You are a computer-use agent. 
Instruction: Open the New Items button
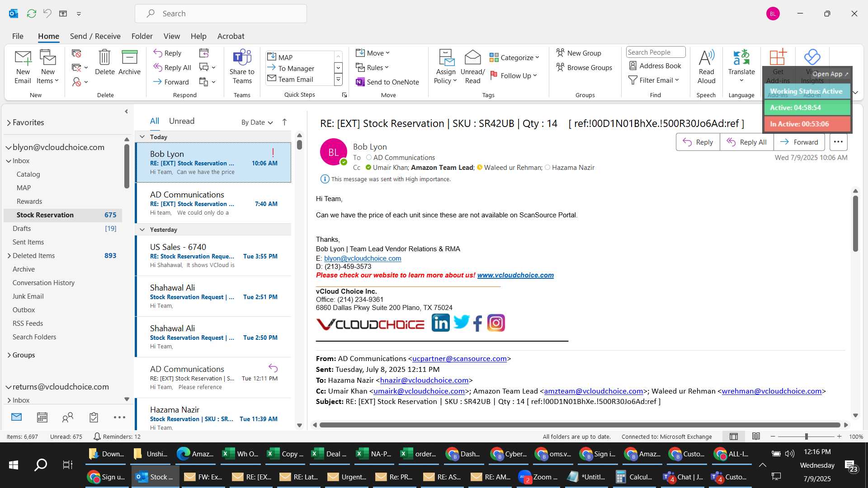point(47,67)
